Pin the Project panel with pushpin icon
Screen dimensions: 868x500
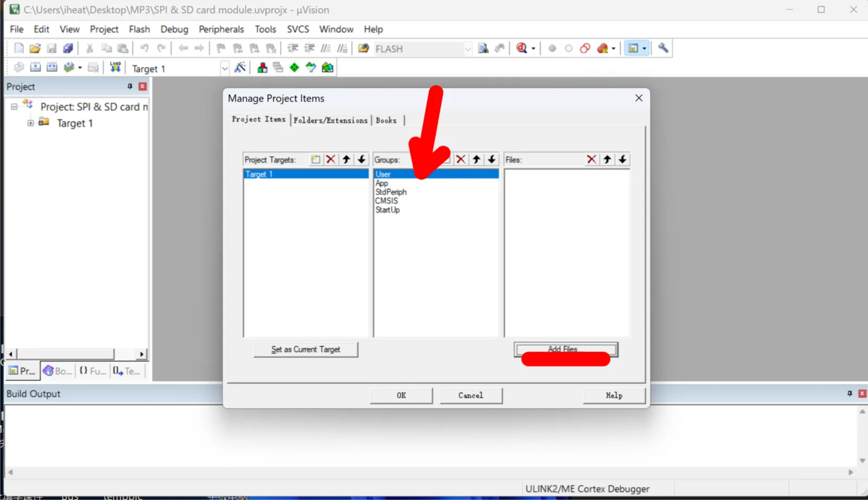point(130,86)
